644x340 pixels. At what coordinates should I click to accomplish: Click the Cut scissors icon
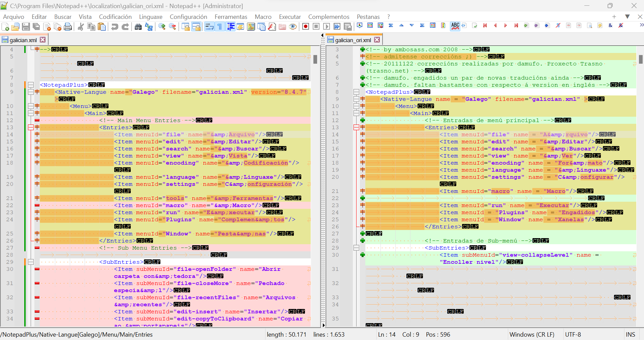click(x=81, y=27)
